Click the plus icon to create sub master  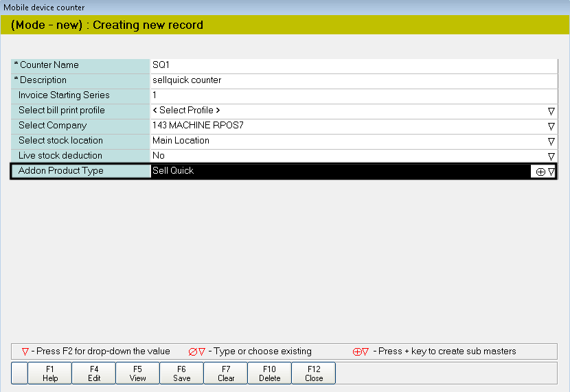(x=540, y=172)
